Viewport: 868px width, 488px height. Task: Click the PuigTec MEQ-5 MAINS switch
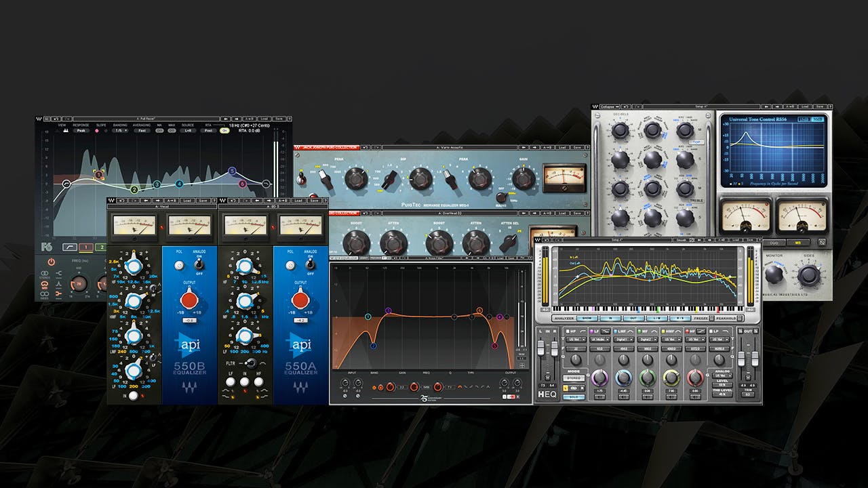500,197
